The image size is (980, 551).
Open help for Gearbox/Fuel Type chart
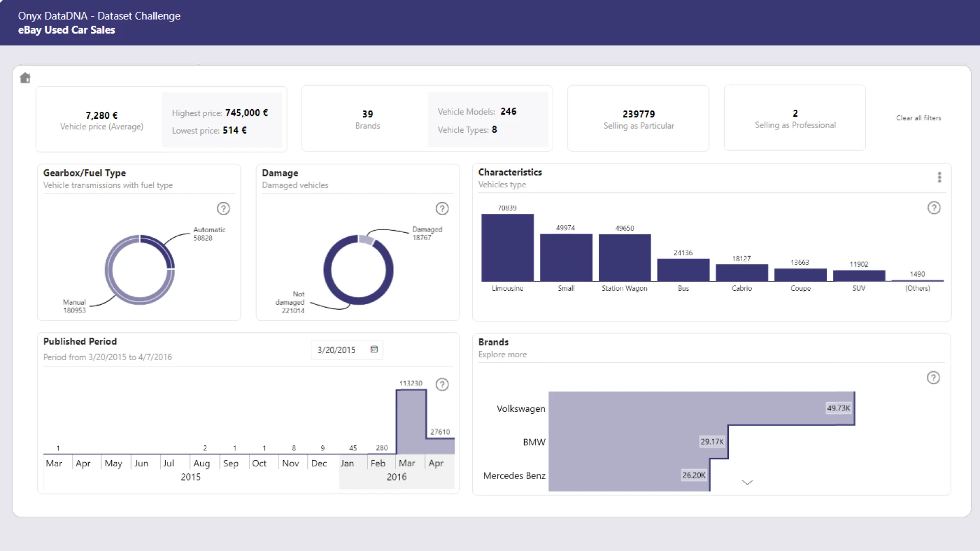[223, 209]
